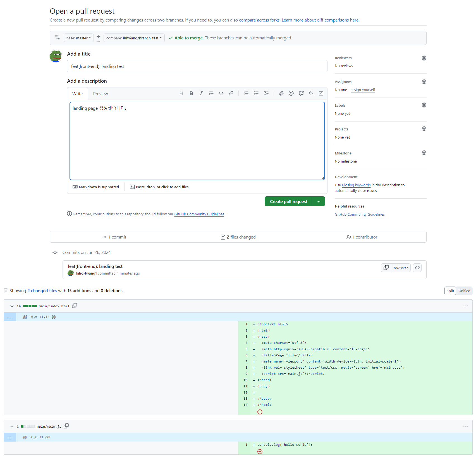Screen dimensions: 476x460
Task: Add a link using the link icon
Action: (x=231, y=93)
